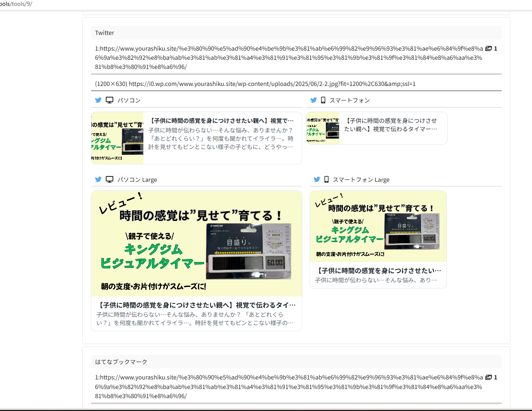Click the スマートフォン Large heading label

coord(361,180)
